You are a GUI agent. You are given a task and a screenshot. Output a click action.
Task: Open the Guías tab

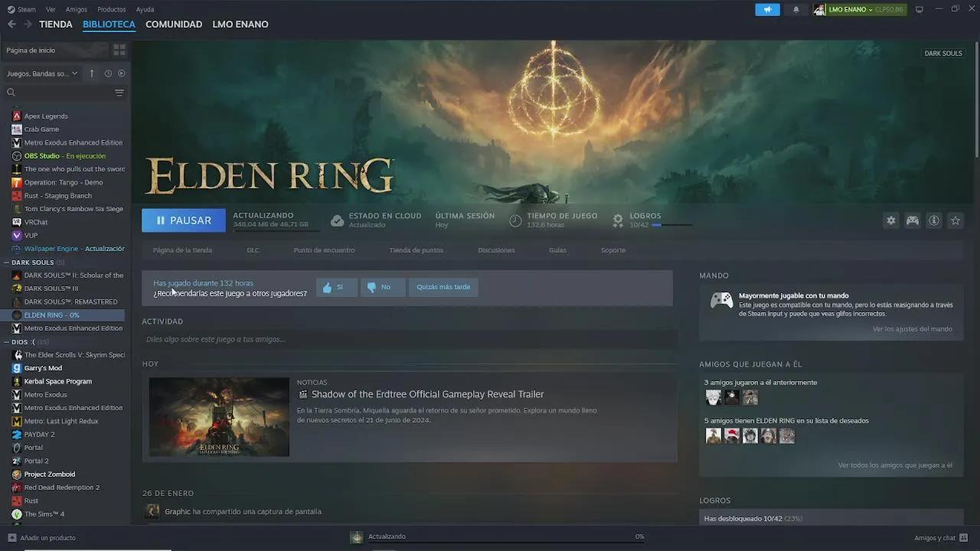click(x=557, y=250)
